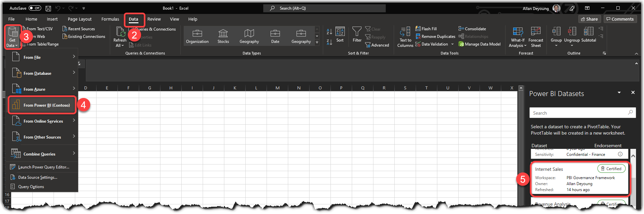Switch to the Insert tab
Screen dimensions: 644x214
tap(52, 19)
